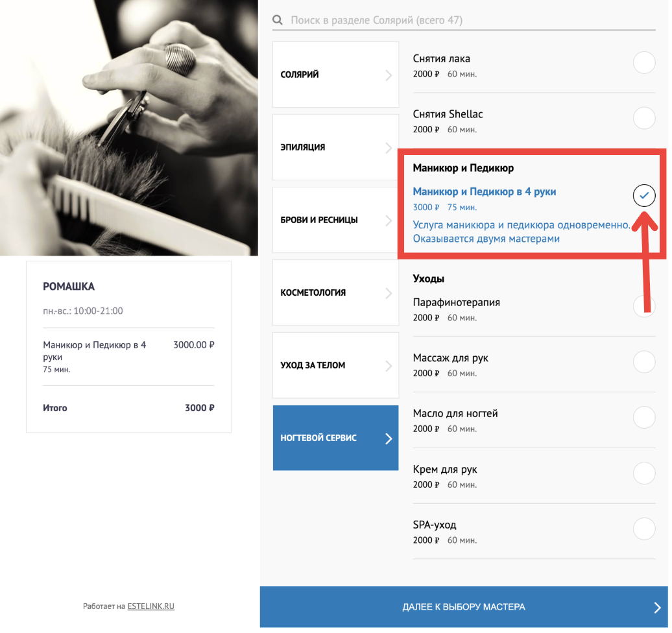Click the chevron next to Солярий

(x=389, y=75)
